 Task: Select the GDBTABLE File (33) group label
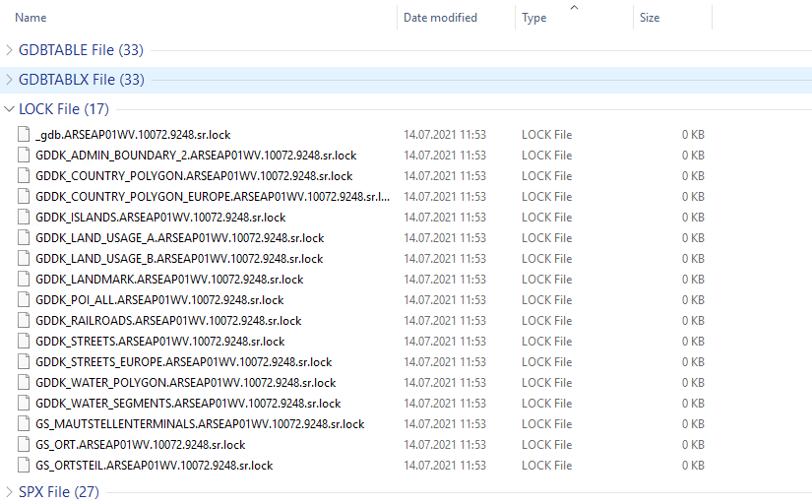coord(81,50)
